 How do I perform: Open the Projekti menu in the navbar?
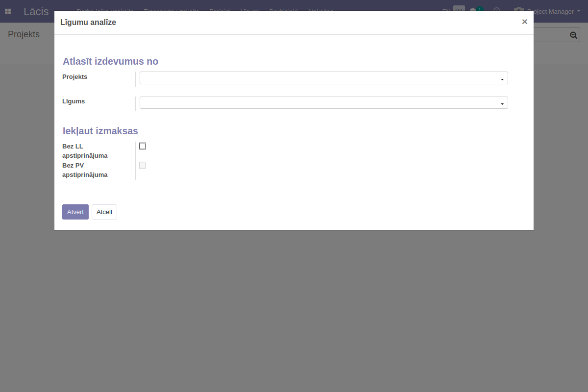click(x=220, y=10)
